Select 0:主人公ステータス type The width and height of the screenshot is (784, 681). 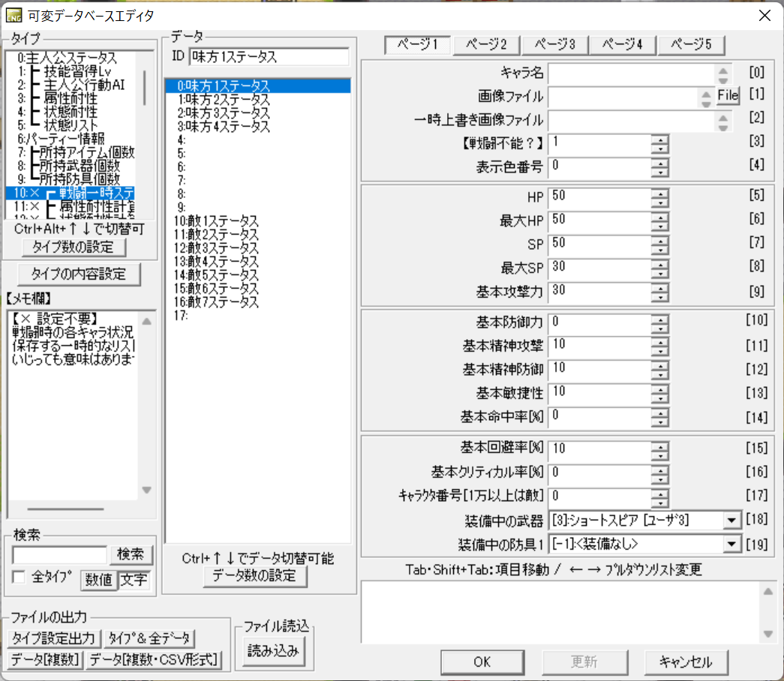click(70, 58)
